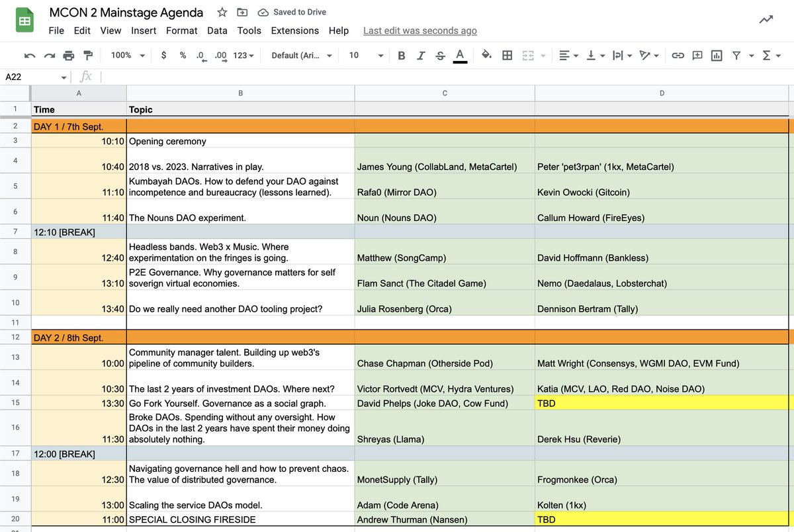Open the Data menu
This screenshot has height=532, width=794.
pyautogui.click(x=217, y=30)
